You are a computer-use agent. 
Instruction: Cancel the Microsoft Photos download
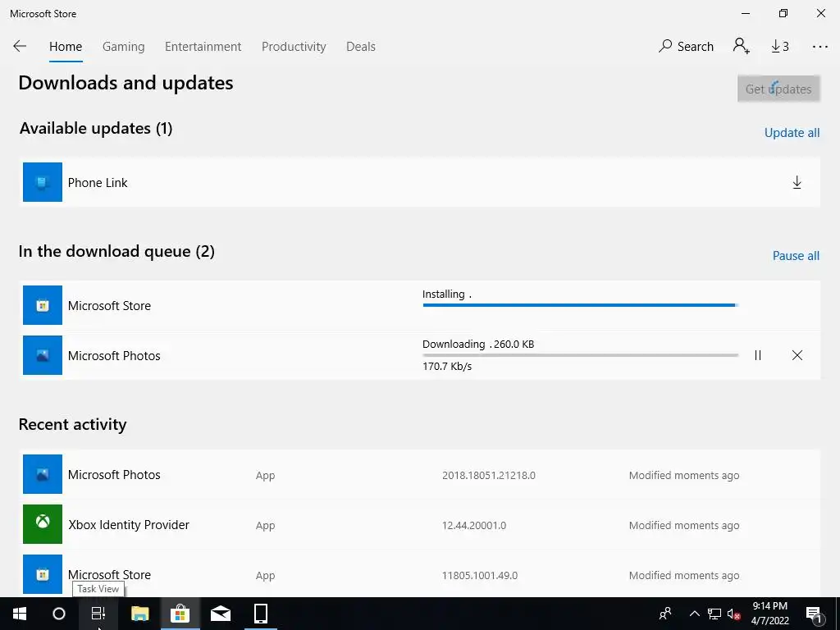(x=797, y=355)
